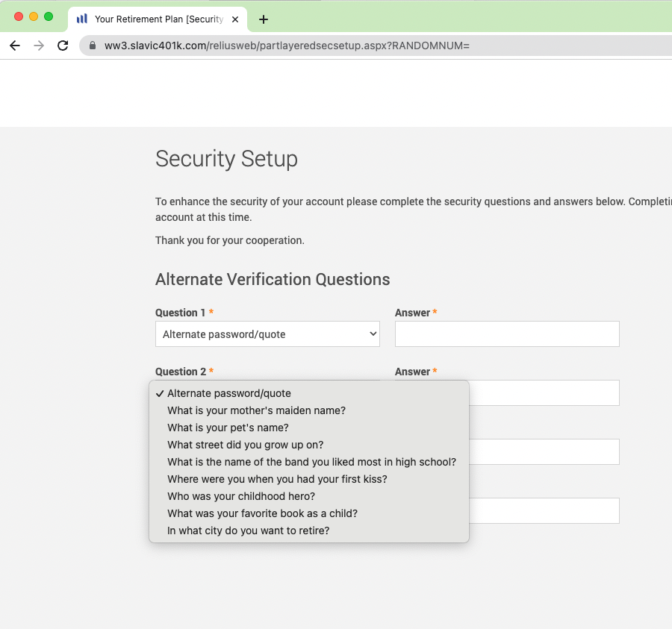Screen dimensions: 672x629
Task: Click the red close window button
Action: (x=19, y=16)
